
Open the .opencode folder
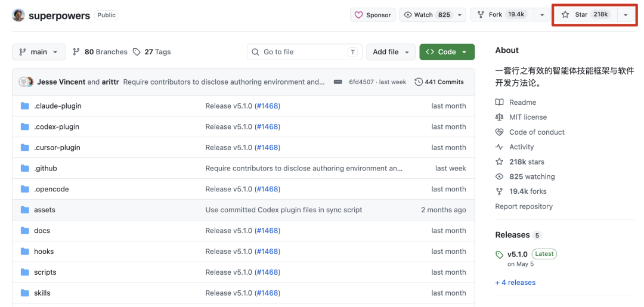[51, 189]
